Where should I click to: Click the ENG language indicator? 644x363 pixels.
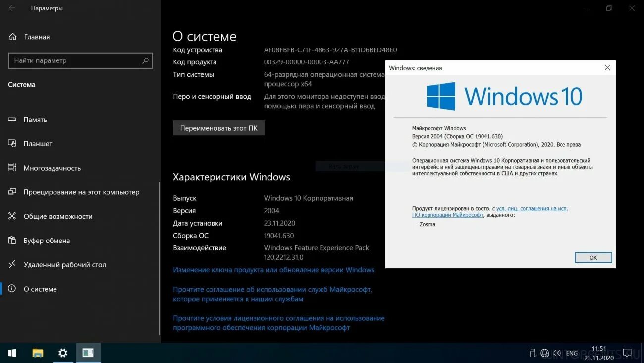[x=572, y=353]
